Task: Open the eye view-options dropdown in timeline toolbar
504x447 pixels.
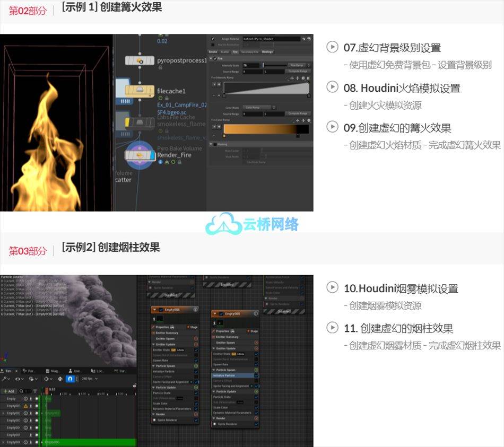Action: (x=19, y=379)
